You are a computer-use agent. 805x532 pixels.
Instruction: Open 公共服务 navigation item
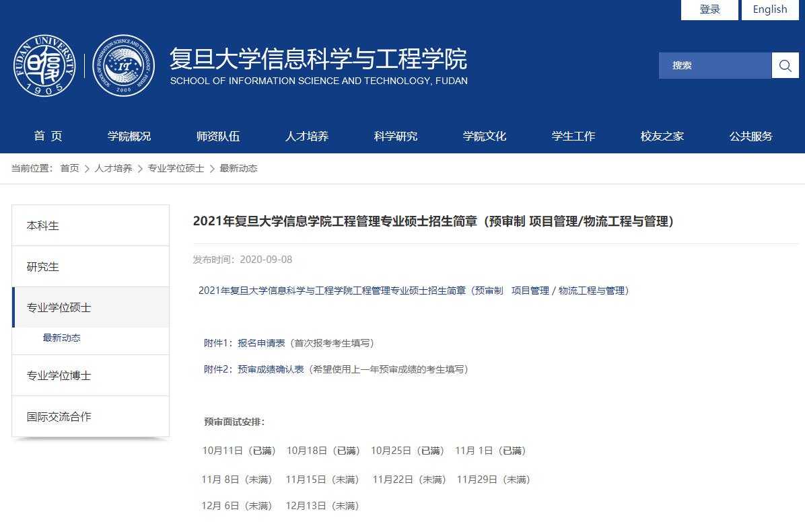(751, 136)
